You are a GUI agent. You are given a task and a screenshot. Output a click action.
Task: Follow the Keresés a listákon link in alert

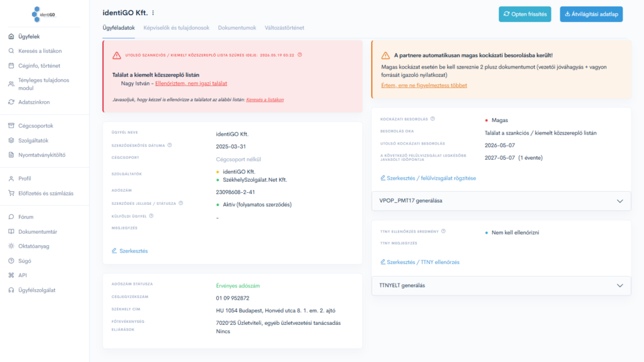pos(265,100)
